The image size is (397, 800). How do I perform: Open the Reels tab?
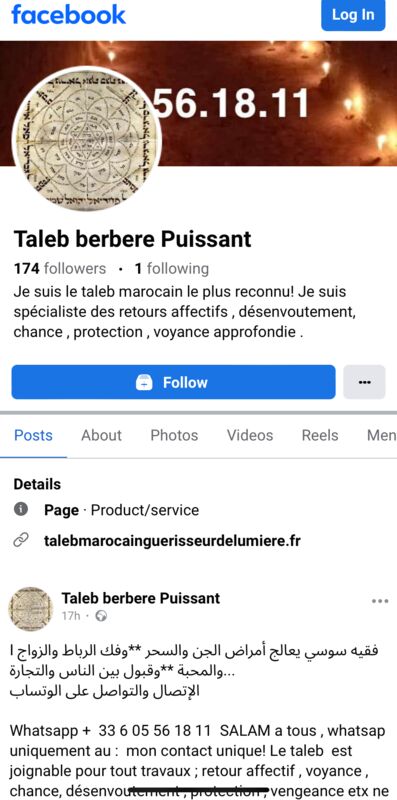[x=320, y=435]
